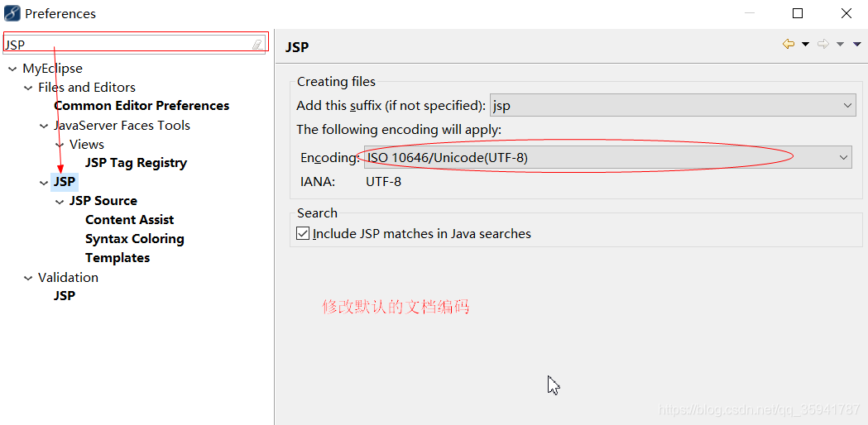
Task: Click the filter text field containing JSP
Action: [135, 45]
